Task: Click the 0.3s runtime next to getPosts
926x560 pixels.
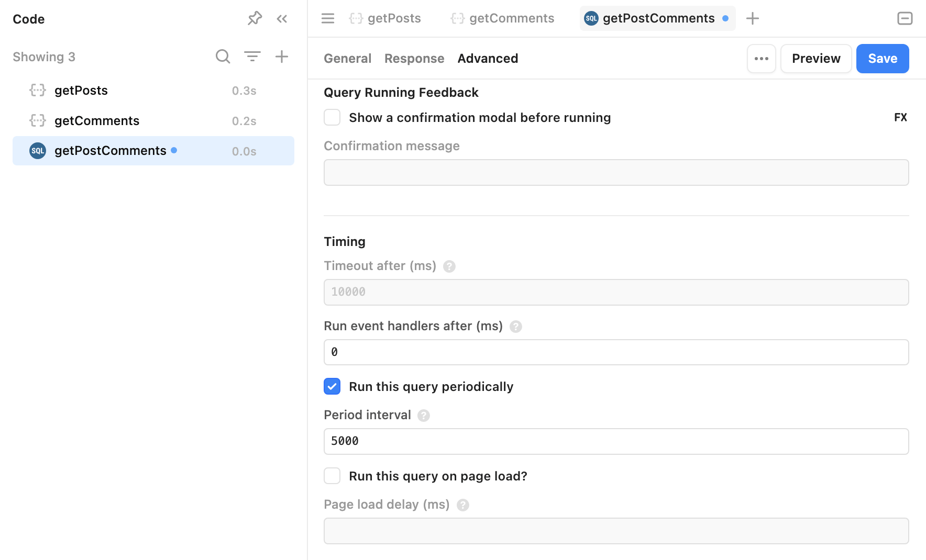Action: pyautogui.click(x=244, y=91)
